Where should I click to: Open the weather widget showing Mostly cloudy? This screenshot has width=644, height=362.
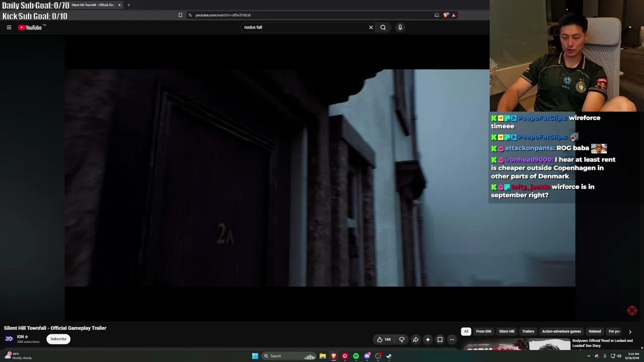[18, 356]
